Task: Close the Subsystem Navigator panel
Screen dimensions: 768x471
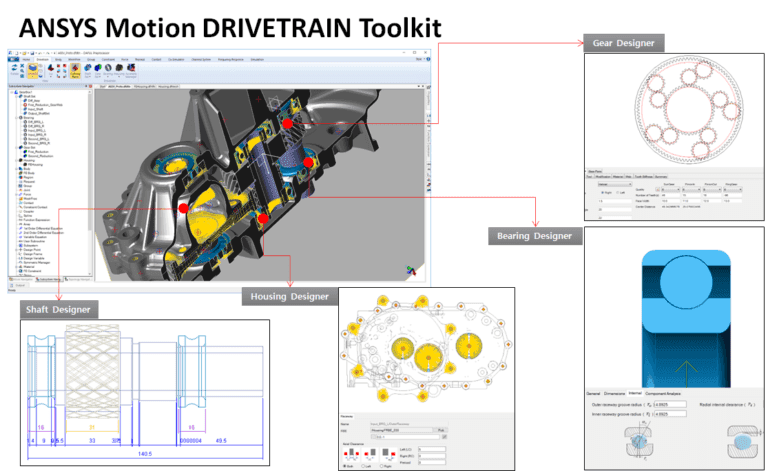Action: click(90, 86)
